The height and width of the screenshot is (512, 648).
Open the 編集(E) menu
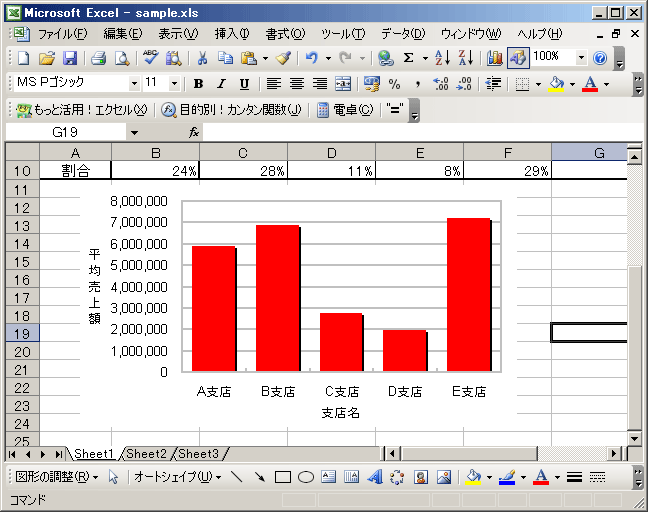(122, 34)
